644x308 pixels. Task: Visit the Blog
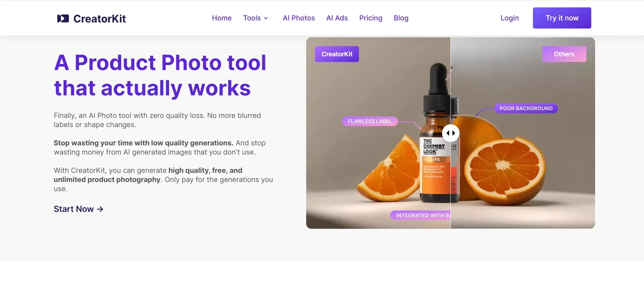click(401, 18)
